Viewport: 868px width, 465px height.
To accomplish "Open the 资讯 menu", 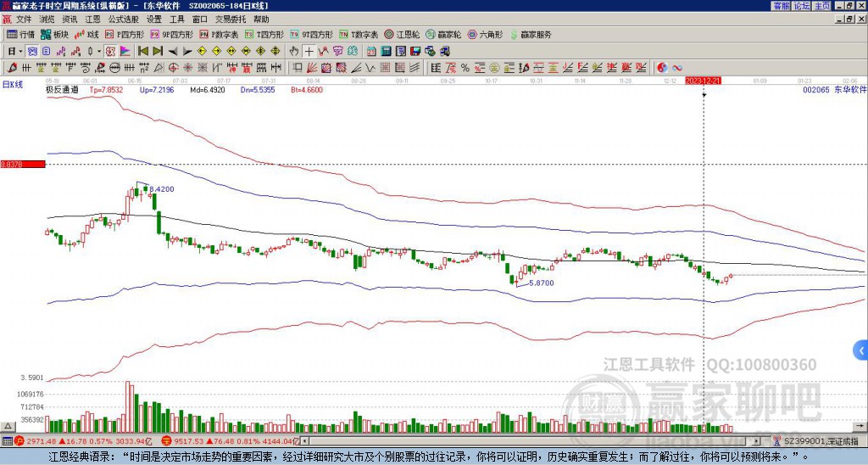I will [70, 20].
